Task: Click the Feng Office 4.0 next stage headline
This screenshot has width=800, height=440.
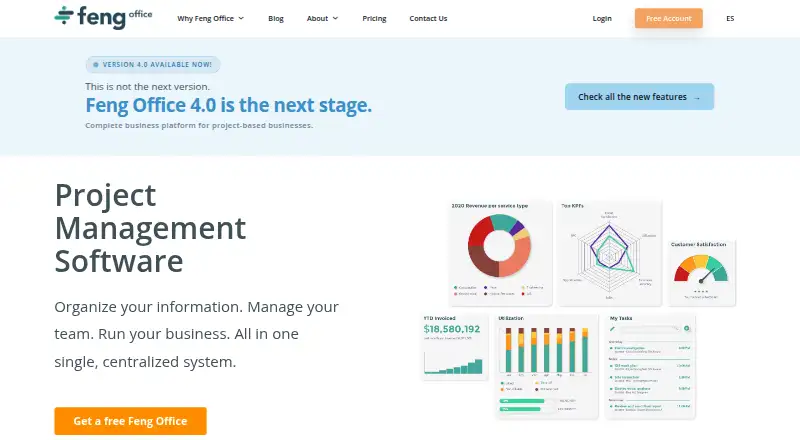Action: pyautogui.click(x=229, y=105)
